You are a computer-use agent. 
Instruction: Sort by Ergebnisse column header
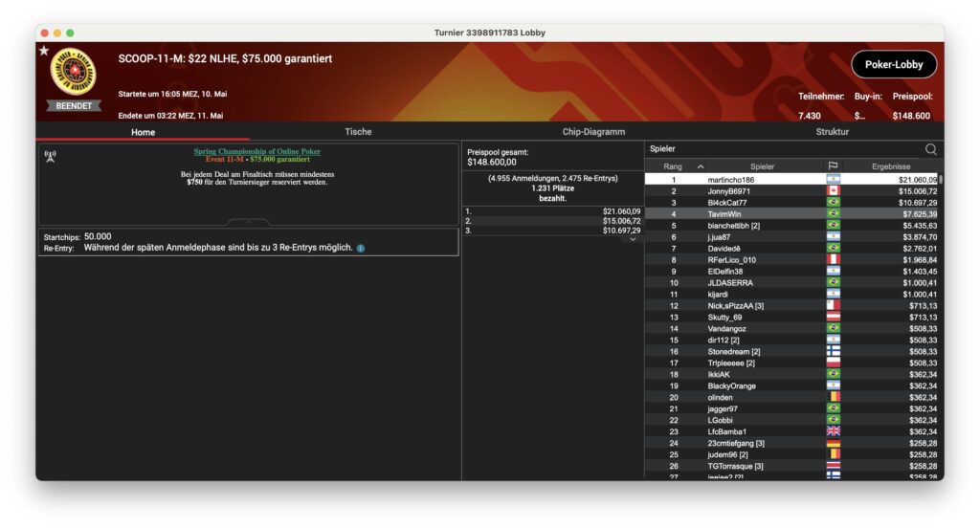890,166
